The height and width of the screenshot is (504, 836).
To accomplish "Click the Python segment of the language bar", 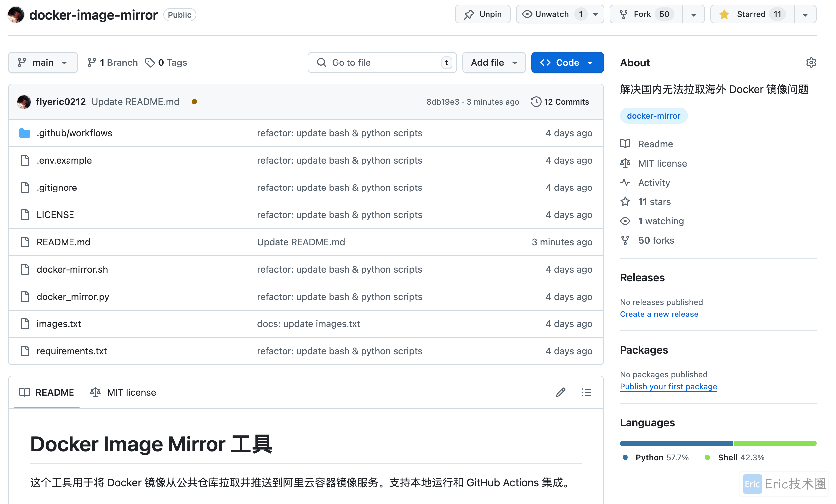I will point(676,443).
